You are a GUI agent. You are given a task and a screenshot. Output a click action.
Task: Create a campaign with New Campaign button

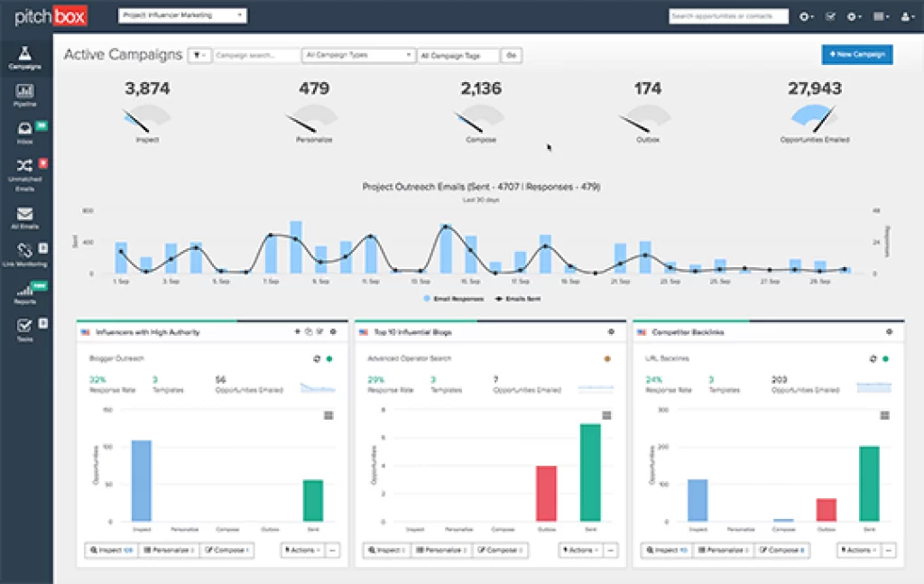856,54
